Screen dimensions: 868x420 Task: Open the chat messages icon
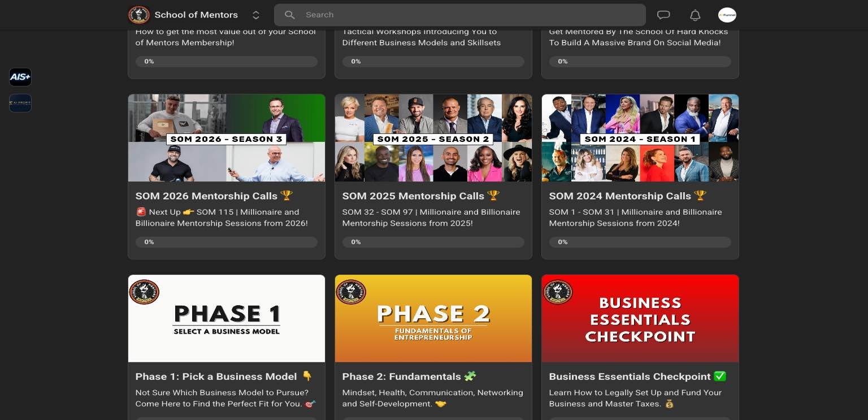click(x=663, y=15)
